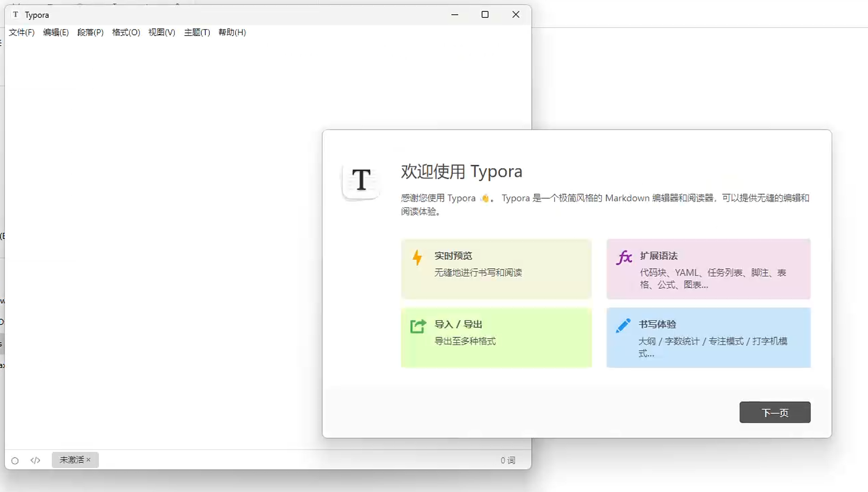The image size is (868, 492).
Task: Click the outline circle icon in the status bar
Action: pos(15,460)
